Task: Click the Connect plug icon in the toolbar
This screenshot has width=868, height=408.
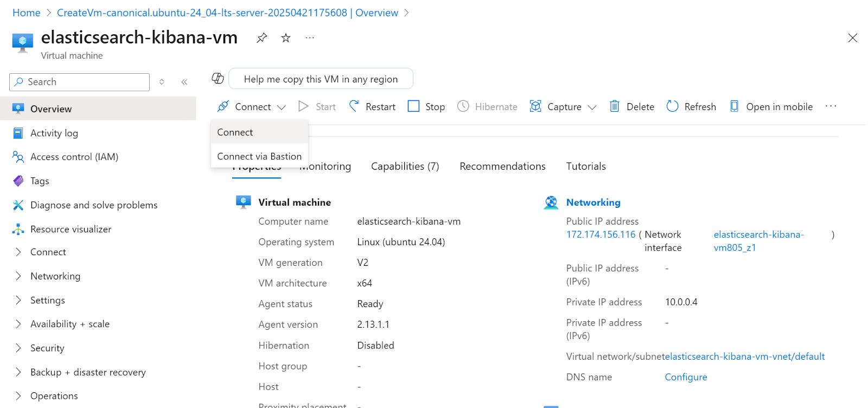Action: 223,106
